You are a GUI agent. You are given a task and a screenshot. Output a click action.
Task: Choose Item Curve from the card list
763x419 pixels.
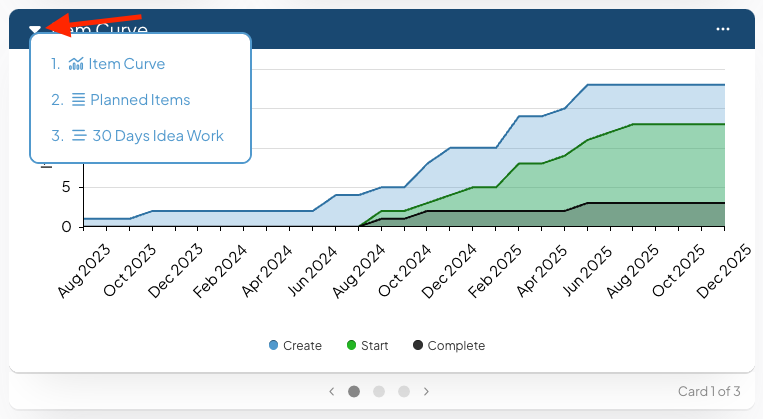click(127, 64)
